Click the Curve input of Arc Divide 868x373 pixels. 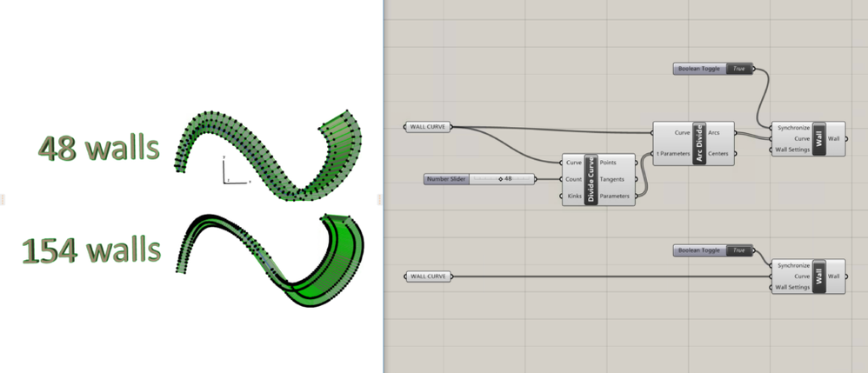pos(682,133)
